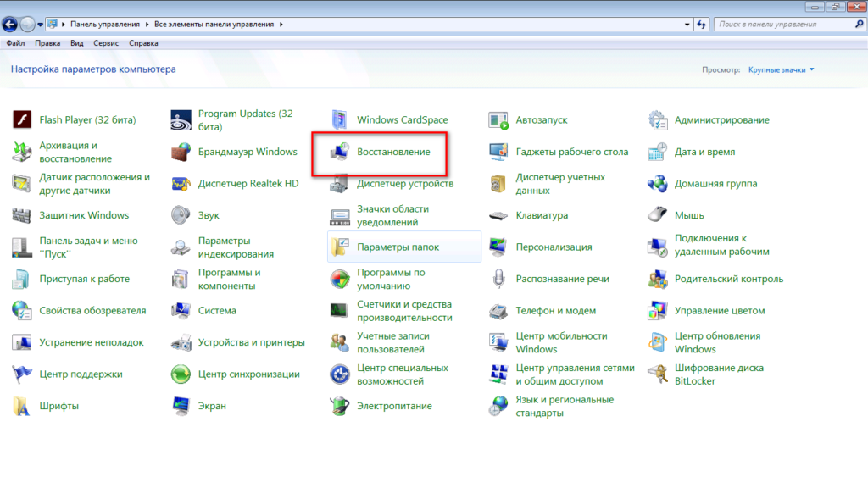Screen dimensions: 868x488
Task: Expand the recent pages arrow next to Forward
Action: pos(40,25)
